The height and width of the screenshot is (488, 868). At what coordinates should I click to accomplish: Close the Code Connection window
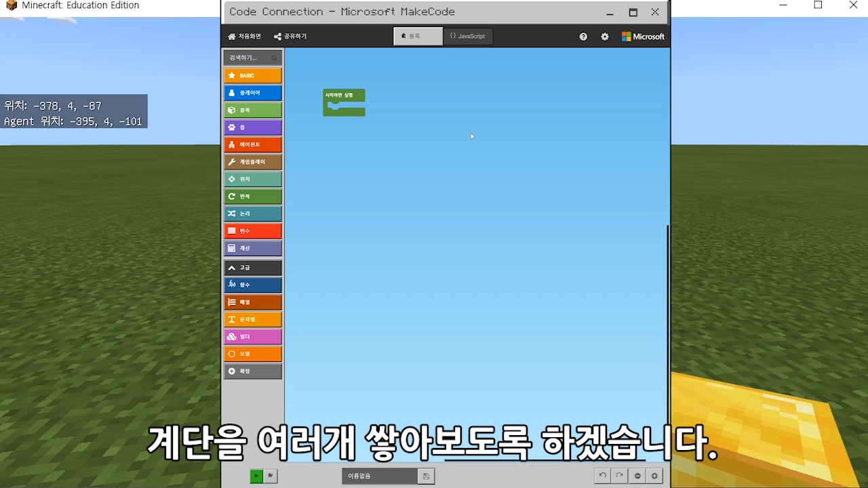coord(655,12)
